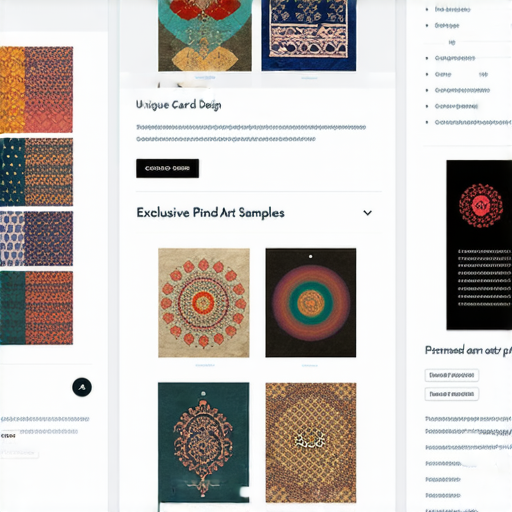This screenshot has width=512, height=512.
Task: Select the orange and red pattern swatch
Action: click(36, 90)
